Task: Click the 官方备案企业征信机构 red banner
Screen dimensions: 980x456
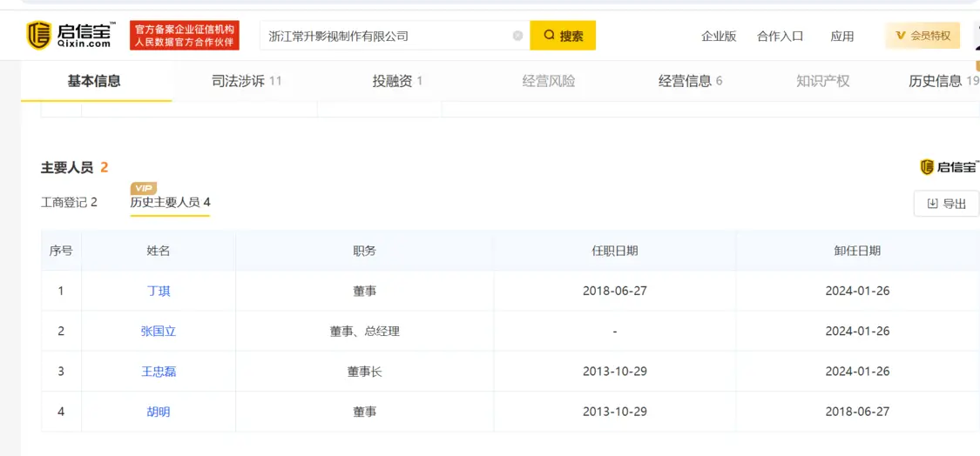Action: pyautogui.click(x=185, y=36)
